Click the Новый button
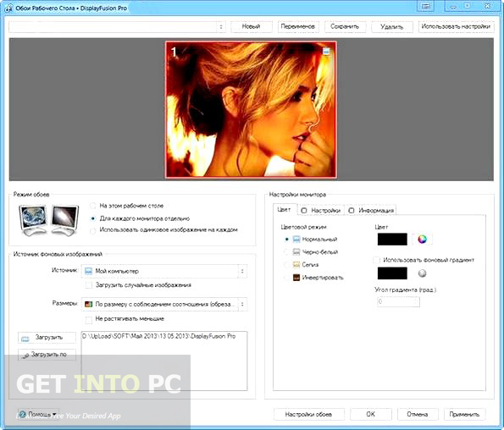The width and height of the screenshot is (504, 430). [x=251, y=26]
